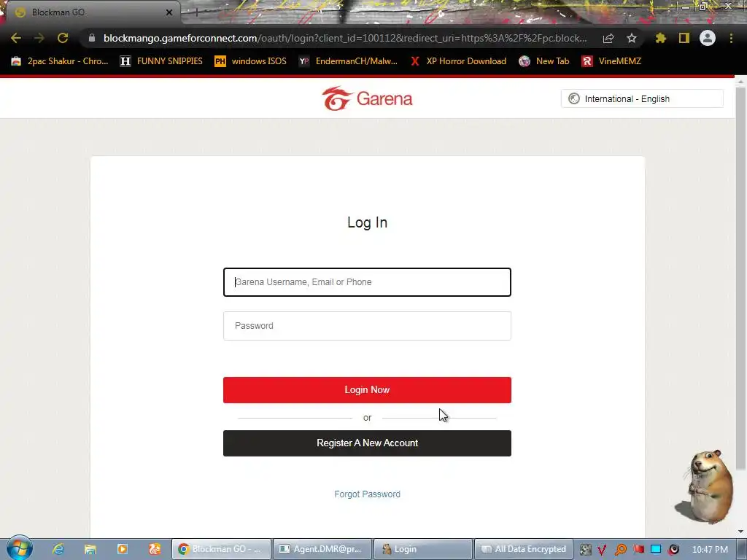Share this page icon in address bar

coord(608,38)
